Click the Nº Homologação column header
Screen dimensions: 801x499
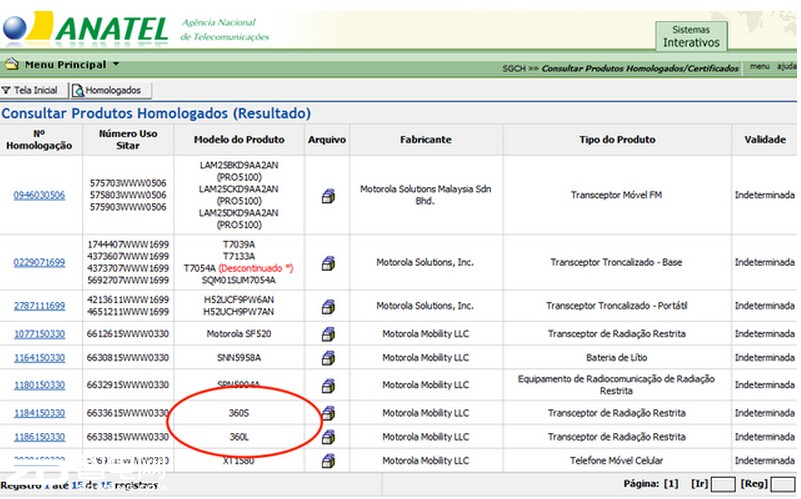click(x=39, y=139)
